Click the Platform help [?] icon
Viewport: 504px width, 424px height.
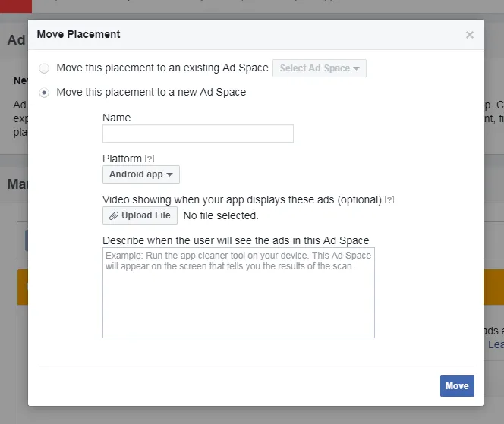(x=150, y=159)
